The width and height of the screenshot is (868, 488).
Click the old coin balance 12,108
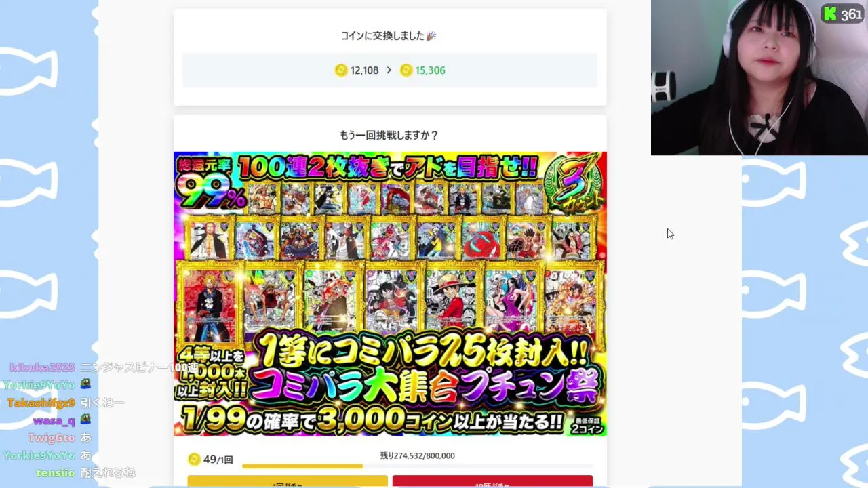(364, 70)
